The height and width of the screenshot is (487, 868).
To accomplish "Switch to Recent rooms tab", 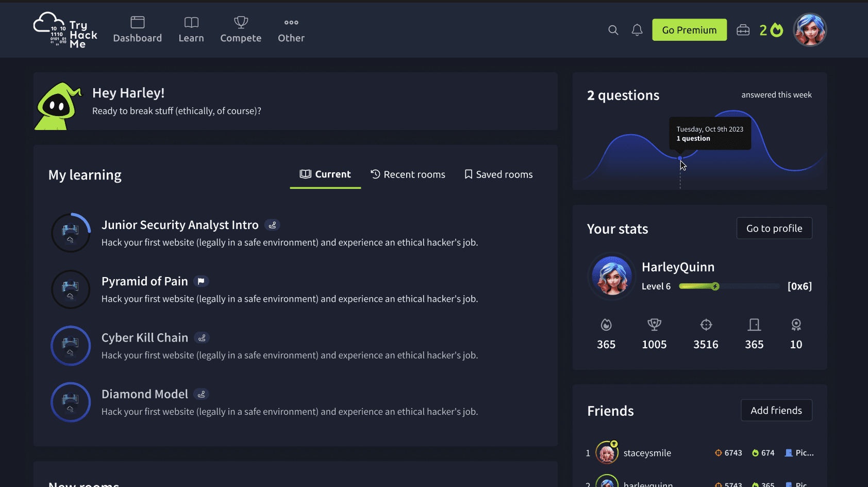I will coord(408,174).
